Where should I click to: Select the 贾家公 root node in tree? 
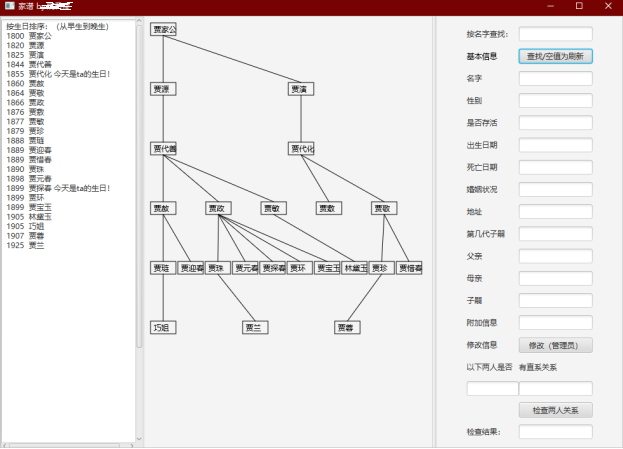(163, 29)
